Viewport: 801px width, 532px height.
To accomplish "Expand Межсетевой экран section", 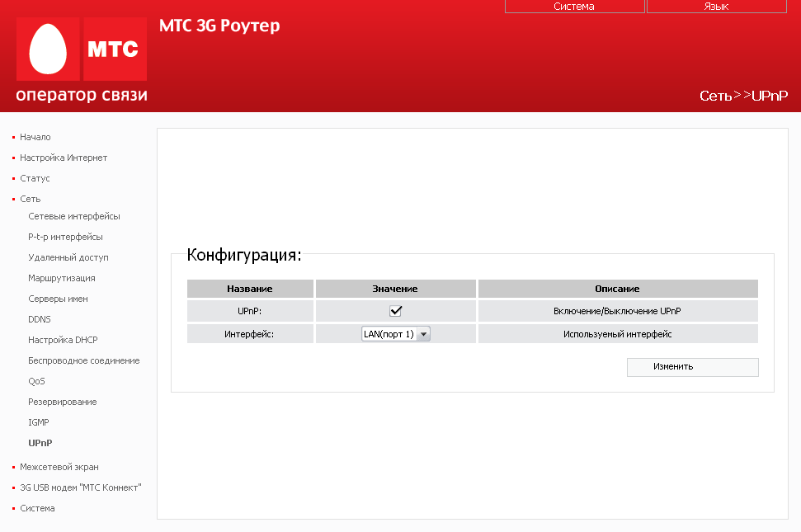I will tap(59, 467).
